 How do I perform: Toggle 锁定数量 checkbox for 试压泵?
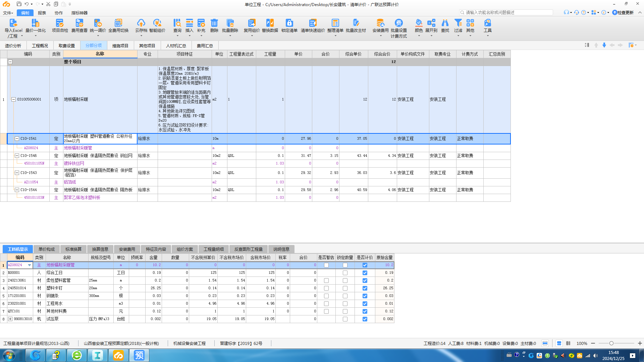coord(345,319)
